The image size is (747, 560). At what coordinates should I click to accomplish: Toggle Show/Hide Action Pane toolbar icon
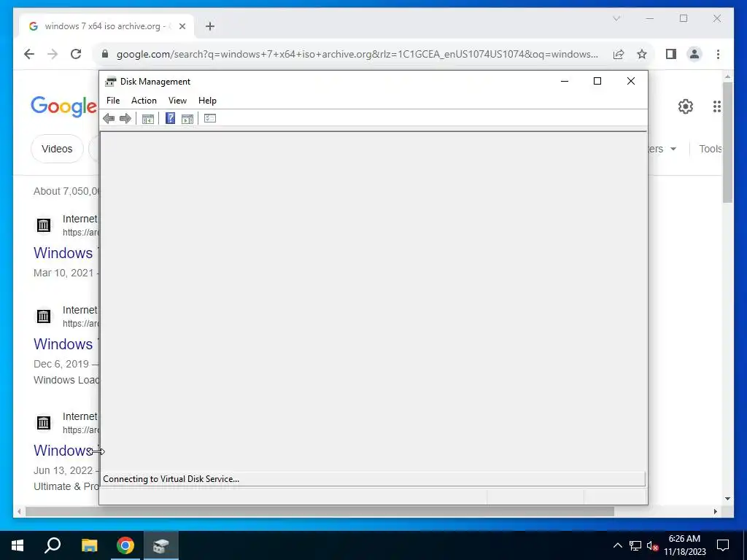187,119
